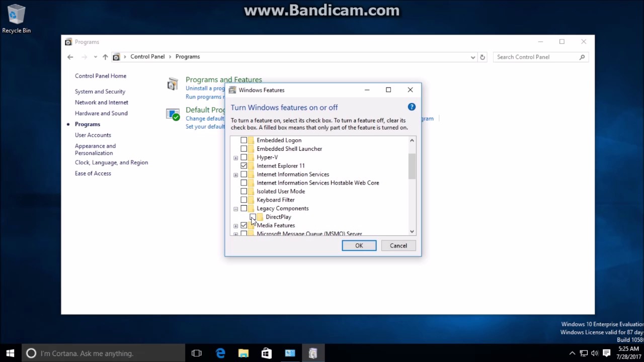
Task: Enable the Embedded Shell Launcher checkbox
Action: tap(244, 149)
